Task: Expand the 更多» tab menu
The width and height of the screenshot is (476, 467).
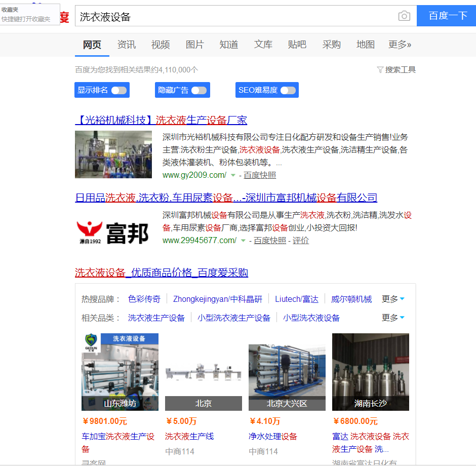Action: 400,45
